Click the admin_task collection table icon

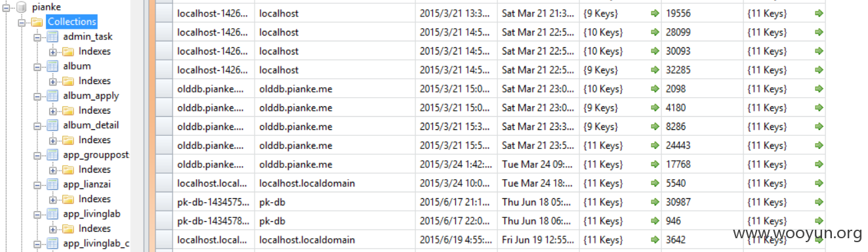(52, 37)
